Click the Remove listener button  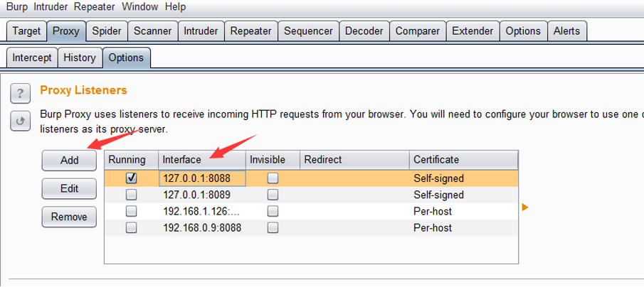pyautogui.click(x=70, y=217)
